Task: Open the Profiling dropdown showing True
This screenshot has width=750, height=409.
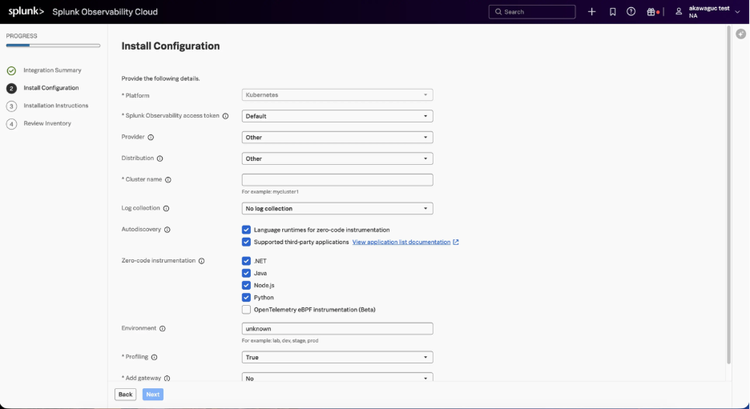Action: (x=337, y=357)
